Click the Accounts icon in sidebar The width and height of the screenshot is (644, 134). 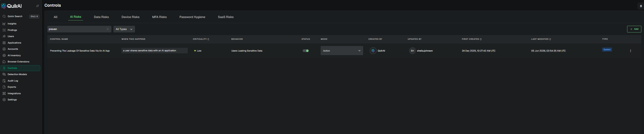coord(4,49)
